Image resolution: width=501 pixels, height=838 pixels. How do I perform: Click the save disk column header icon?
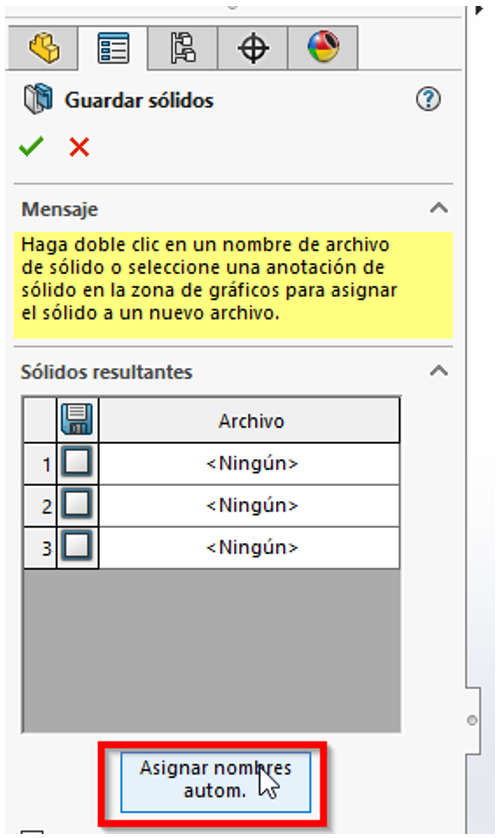pyautogui.click(x=77, y=420)
